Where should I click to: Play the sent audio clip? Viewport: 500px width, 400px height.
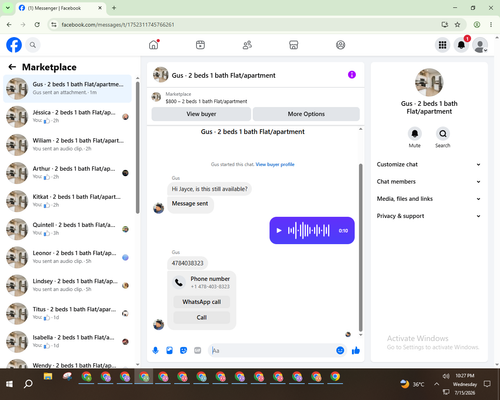coord(279,230)
